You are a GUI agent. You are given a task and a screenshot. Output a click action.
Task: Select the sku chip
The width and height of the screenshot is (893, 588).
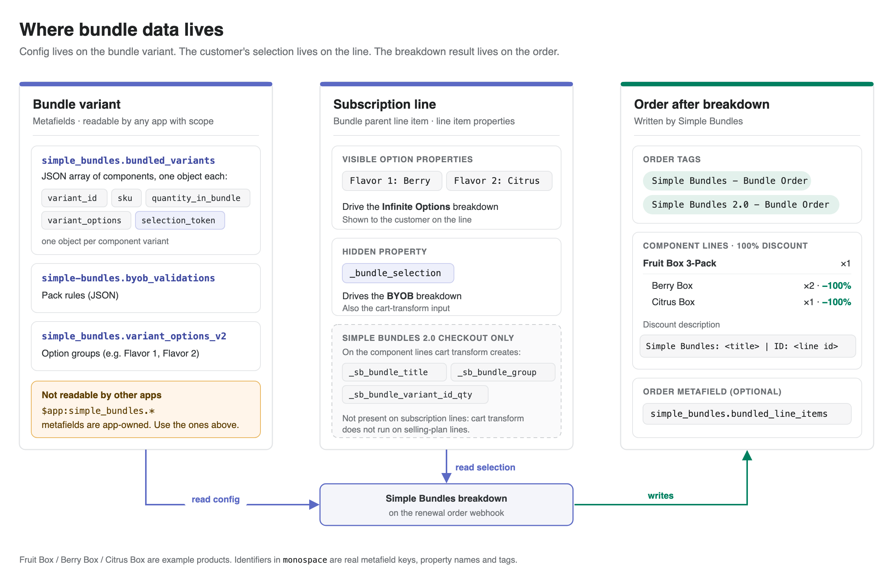click(x=127, y=198)
